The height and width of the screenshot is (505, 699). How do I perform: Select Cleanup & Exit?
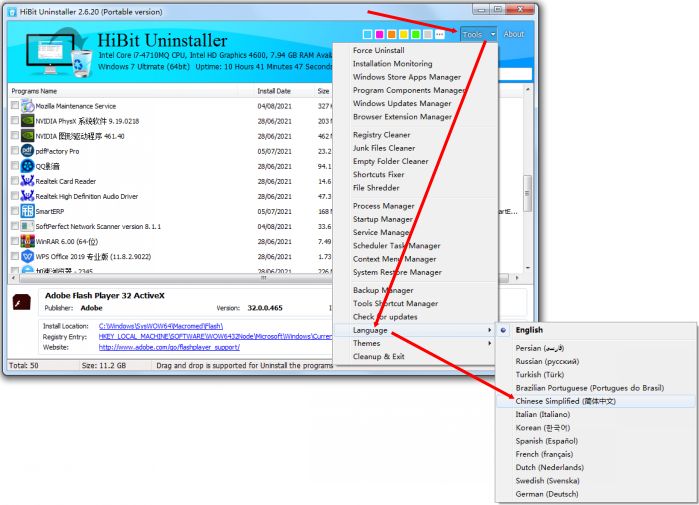click(378, 357)
